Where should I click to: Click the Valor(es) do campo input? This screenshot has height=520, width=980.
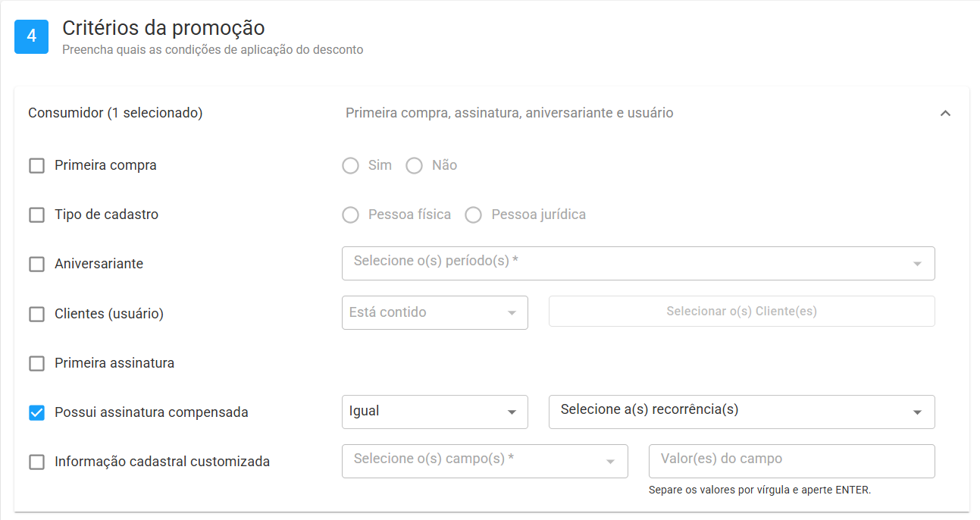[x=792, y=461]
